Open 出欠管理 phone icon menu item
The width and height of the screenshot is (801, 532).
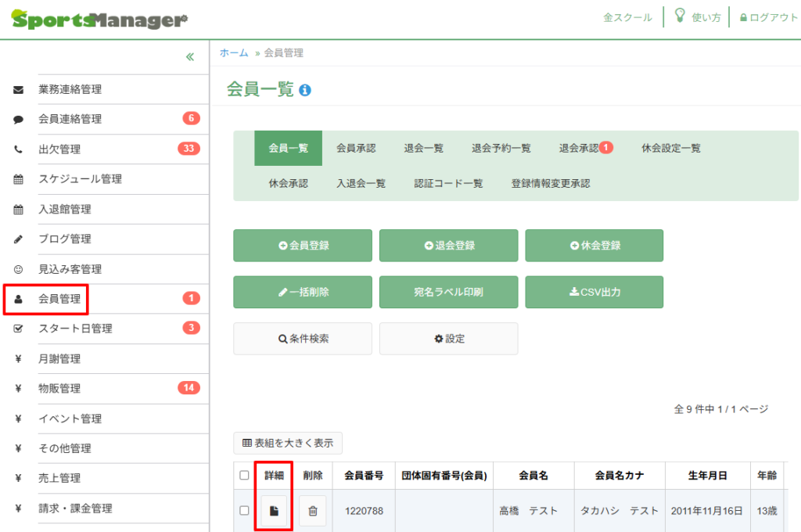59,149
